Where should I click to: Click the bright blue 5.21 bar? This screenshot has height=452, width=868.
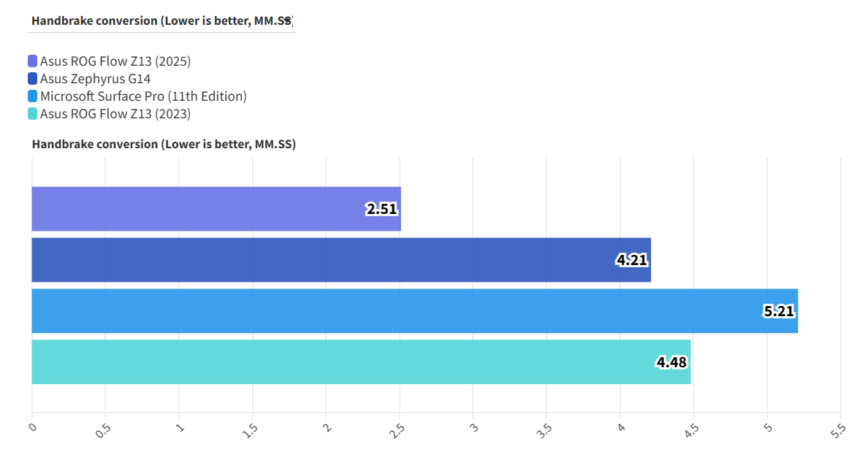[395, 311]
